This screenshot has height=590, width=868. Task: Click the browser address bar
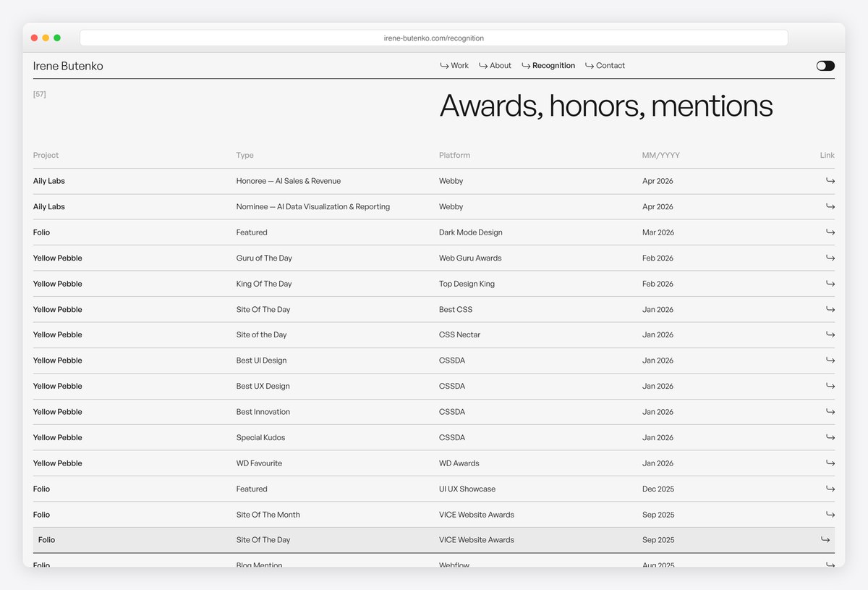[434, 38]
